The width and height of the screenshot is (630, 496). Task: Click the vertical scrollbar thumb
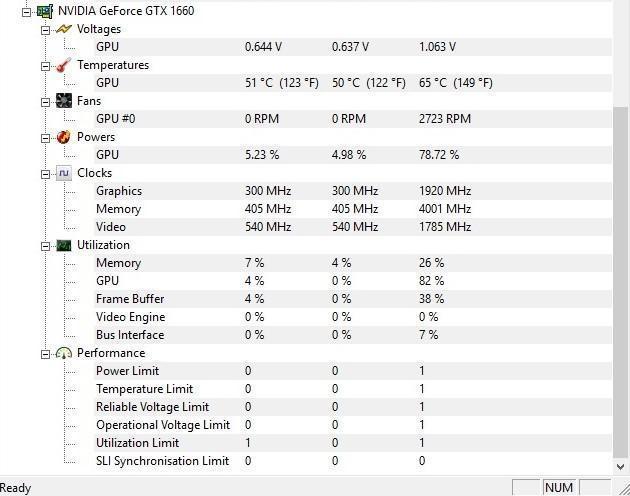pos(621,282)
